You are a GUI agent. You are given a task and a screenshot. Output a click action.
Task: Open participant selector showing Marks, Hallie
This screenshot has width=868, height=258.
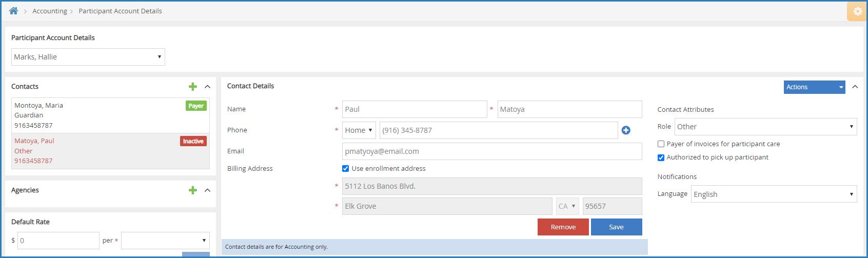click(x=88, y=57)
